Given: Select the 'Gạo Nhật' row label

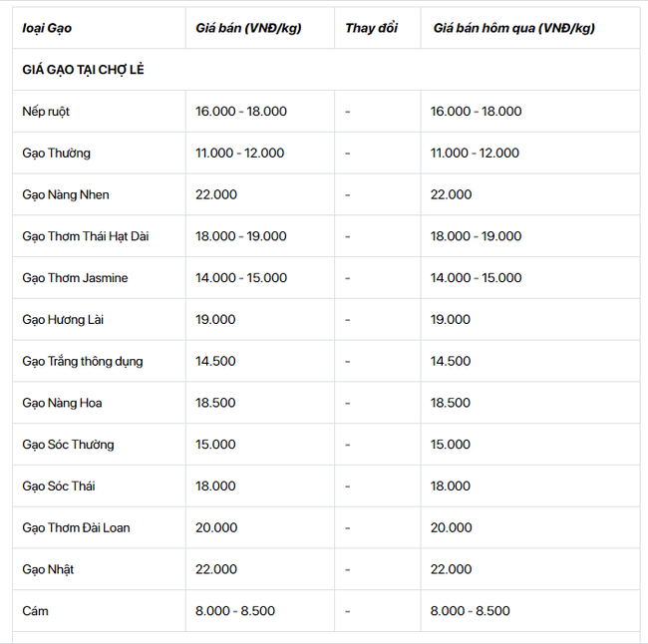Looking at the screenshot, I should (x=48, y=569).
